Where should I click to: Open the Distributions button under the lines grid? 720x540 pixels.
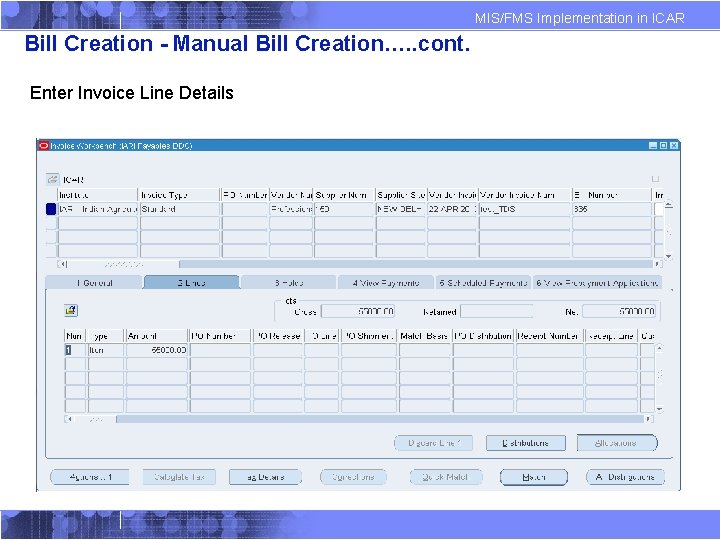pyautogui.click(x=526, y=443)
